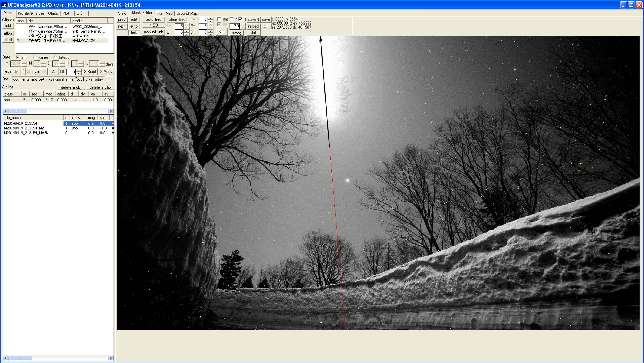Click the 'auto' button below edit

(x=134, y=26)
